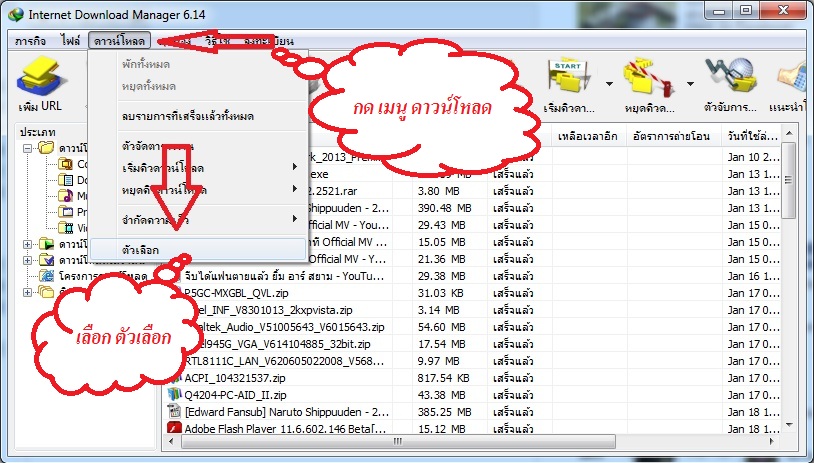The width and height of the screenshot is (814, 463).
Task: Click พักทั้งหมด menu entry
Action: [x=198, y=64]
